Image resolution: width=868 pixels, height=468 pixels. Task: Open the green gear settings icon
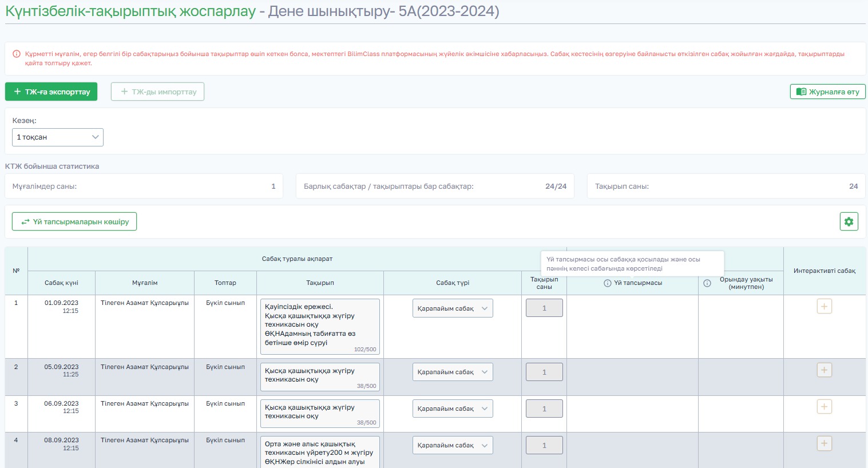click(849, 221)
